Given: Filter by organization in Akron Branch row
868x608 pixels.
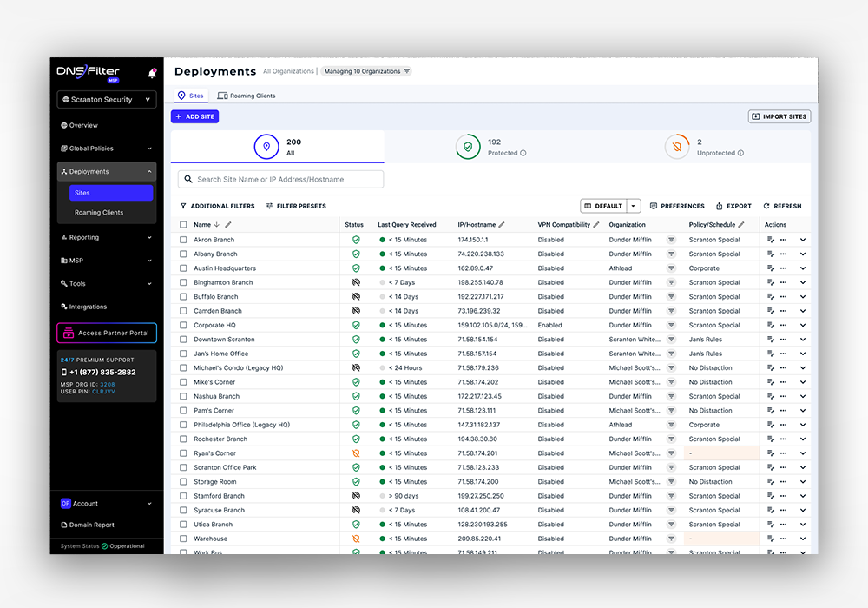Looking at the screenshot, I should tap(671, 240).
